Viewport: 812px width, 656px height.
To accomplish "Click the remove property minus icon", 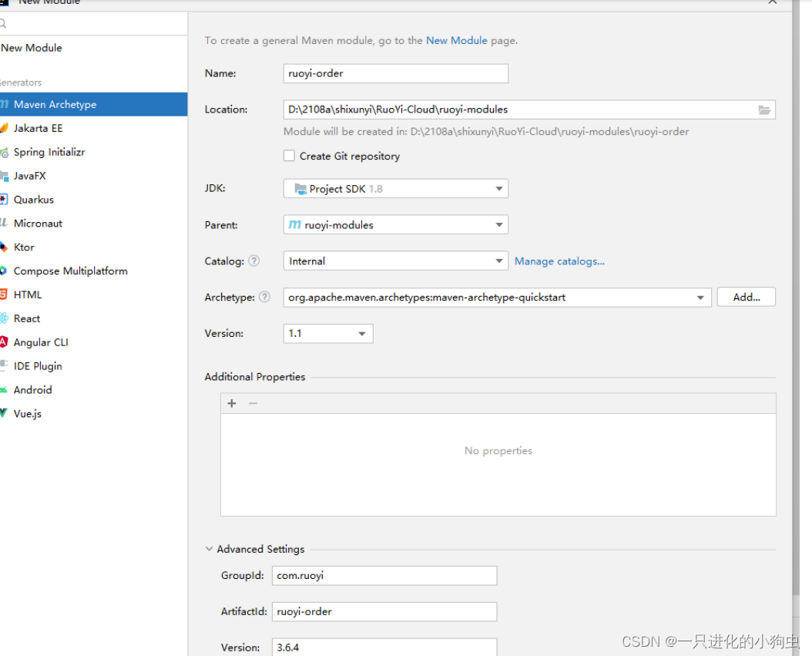I will (x=253, y=403).
